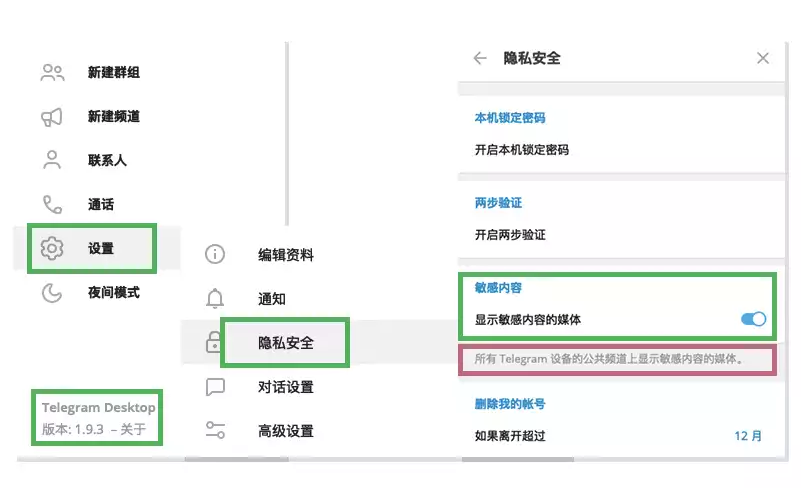The width and height of the screenshot is (801, 488).
Task: Click the New Group people icon
Action: pos(52,72)
